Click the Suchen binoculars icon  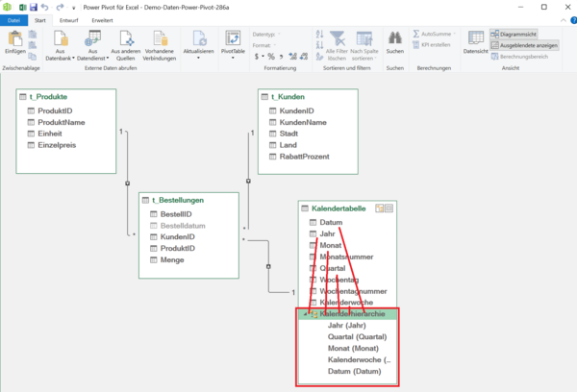click(x=394, y=38)
